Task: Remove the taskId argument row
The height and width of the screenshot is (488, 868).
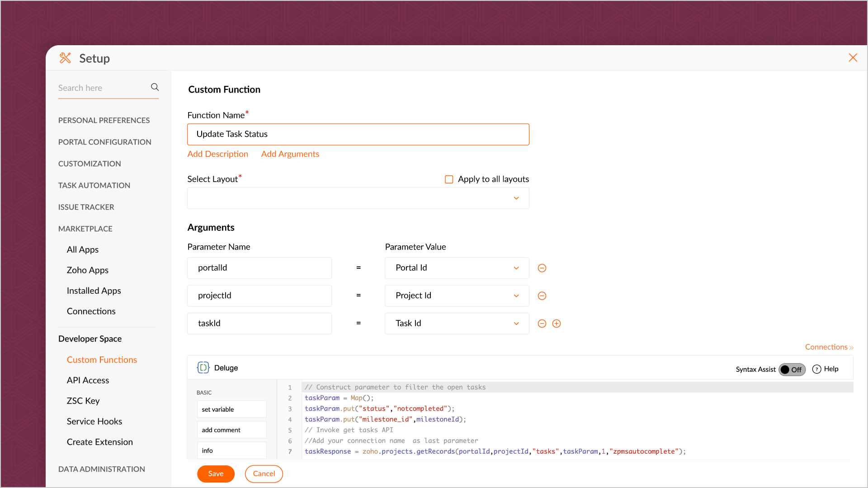Action: (542, 324)
